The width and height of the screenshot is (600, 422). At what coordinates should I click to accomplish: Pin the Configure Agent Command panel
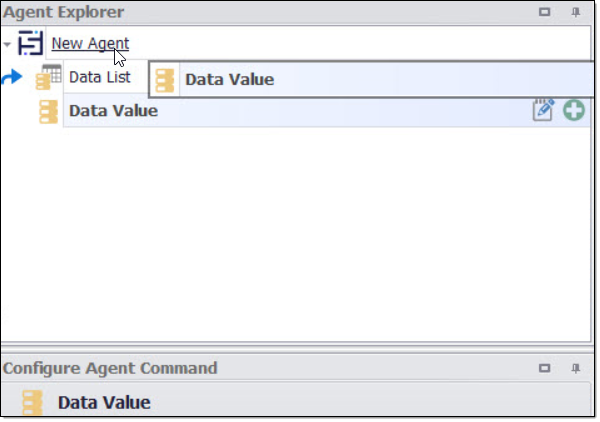click(575, 368)
